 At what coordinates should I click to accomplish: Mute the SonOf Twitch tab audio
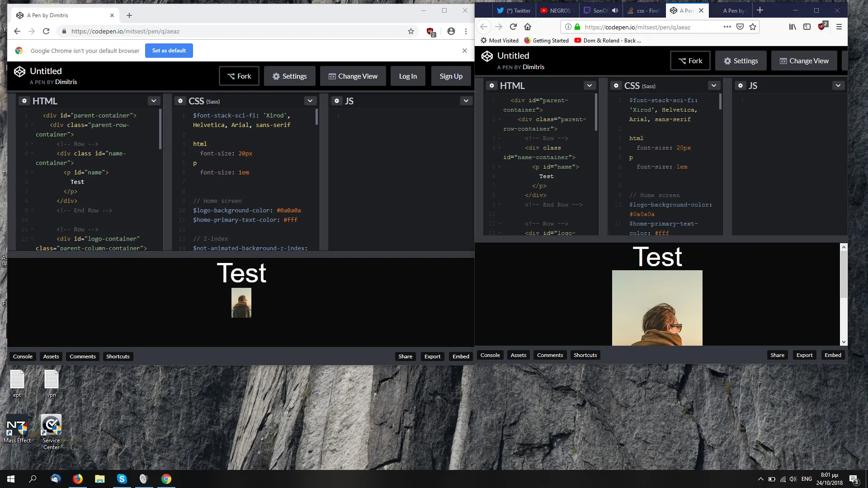615,10
